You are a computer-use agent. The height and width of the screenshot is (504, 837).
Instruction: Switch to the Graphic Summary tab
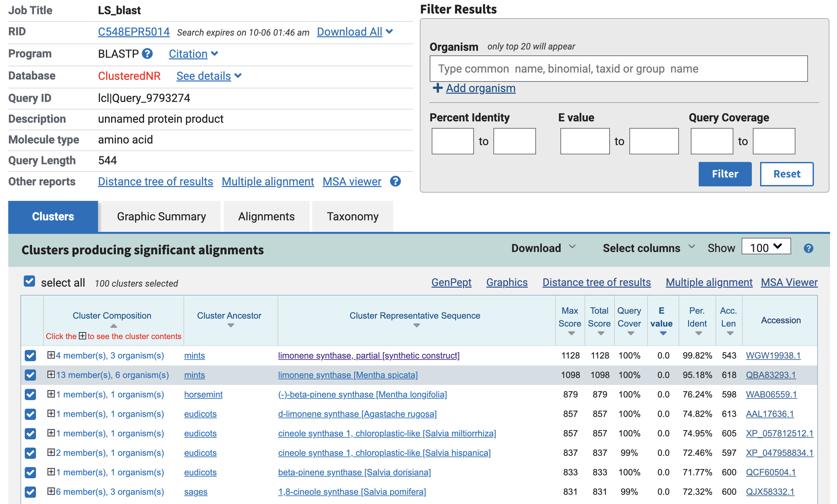point(161,216)
